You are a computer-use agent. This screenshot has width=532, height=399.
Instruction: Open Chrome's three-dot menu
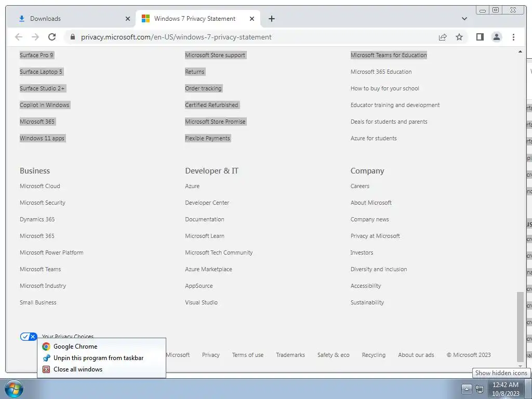tap(513, 37)
